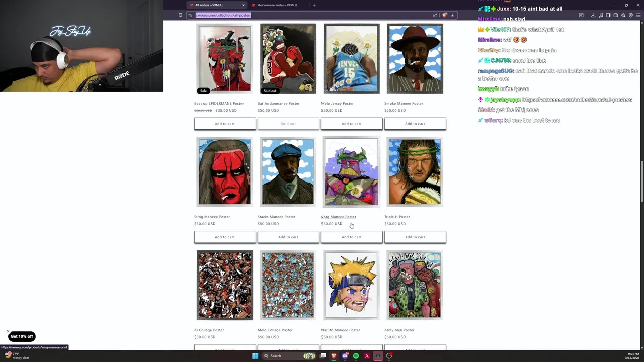Click Army Men Poster title link

[x=399, y=330]
